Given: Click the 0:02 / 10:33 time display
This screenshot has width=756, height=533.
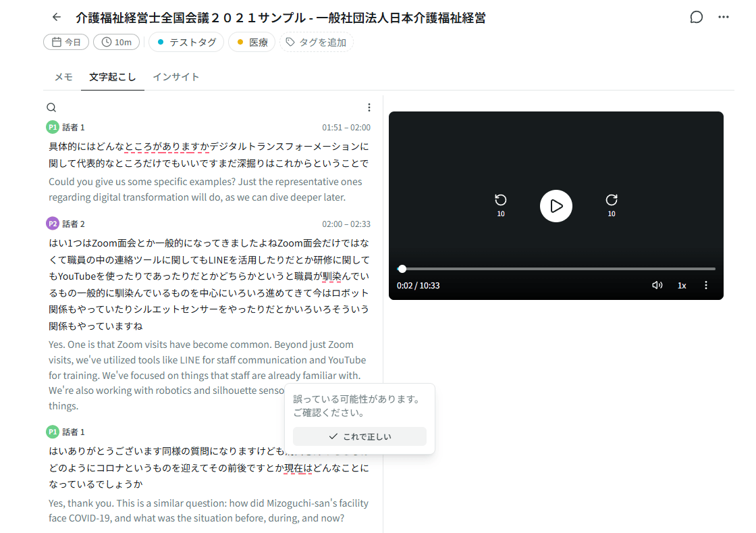Looking at the screenshot, I should pos(418,286).
